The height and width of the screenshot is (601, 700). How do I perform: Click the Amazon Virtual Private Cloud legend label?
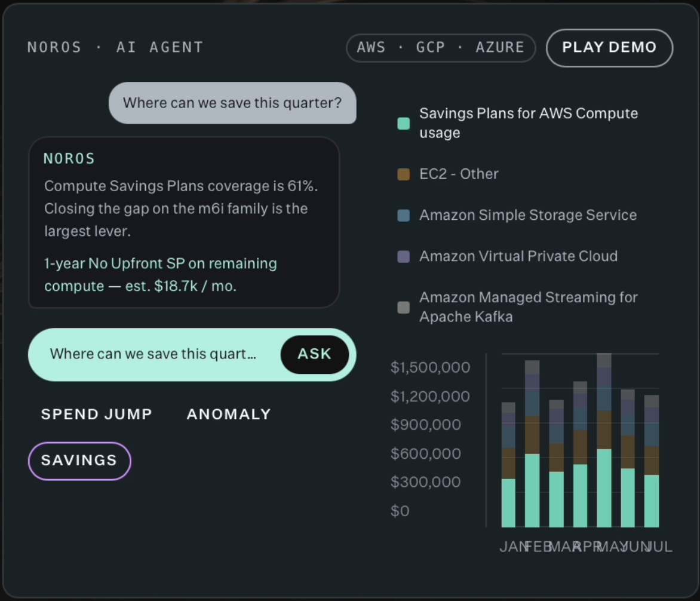click(518, 256)
